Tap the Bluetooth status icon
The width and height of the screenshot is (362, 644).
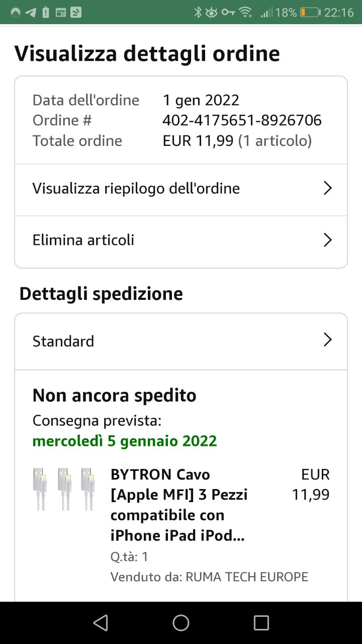[198, 13]
